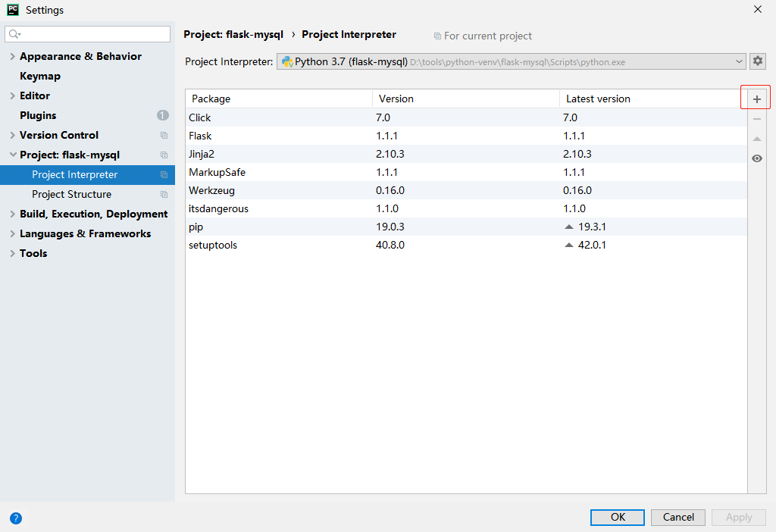The height and width of the screenshot is (532, 776).
Task: Click the upgrade arrow next to setuptools 42.0.1
Action: click(x=569, y=245)
